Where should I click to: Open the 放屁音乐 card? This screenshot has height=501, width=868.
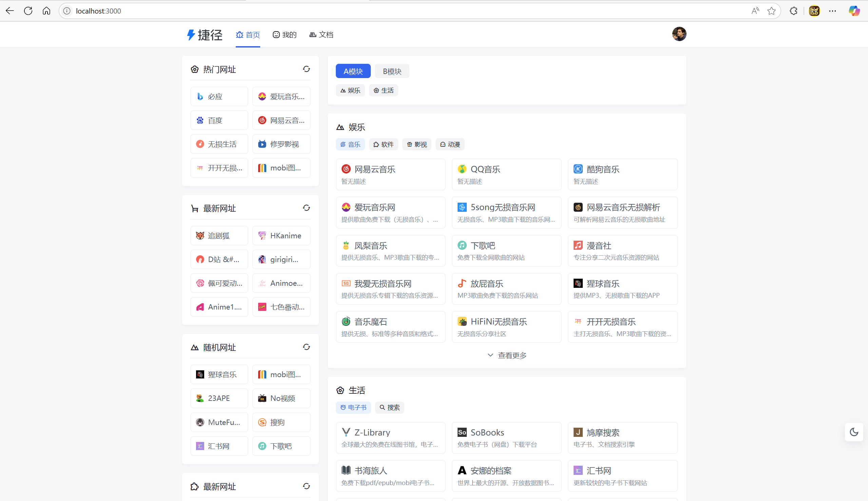point(506,289)
